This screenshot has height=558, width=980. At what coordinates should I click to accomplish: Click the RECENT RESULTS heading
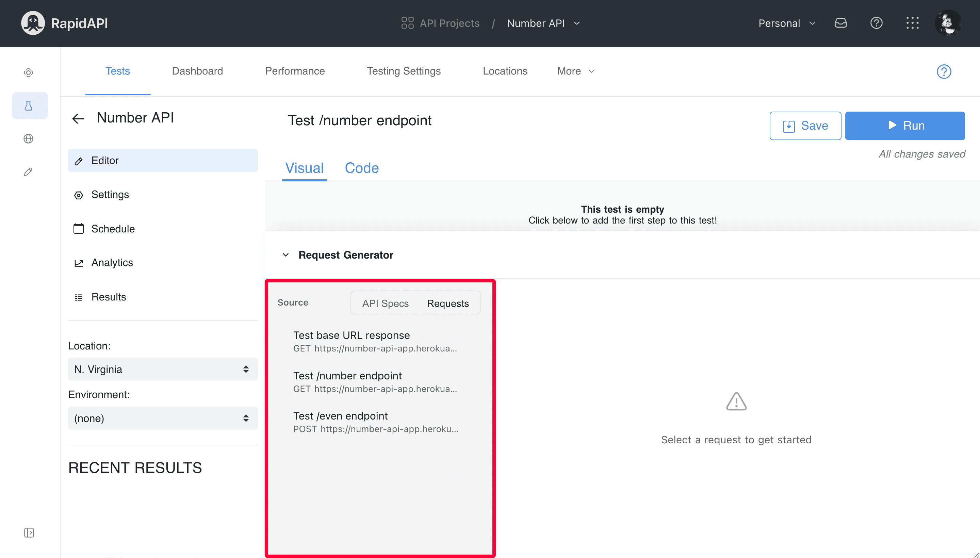click(x=135, y=468)
